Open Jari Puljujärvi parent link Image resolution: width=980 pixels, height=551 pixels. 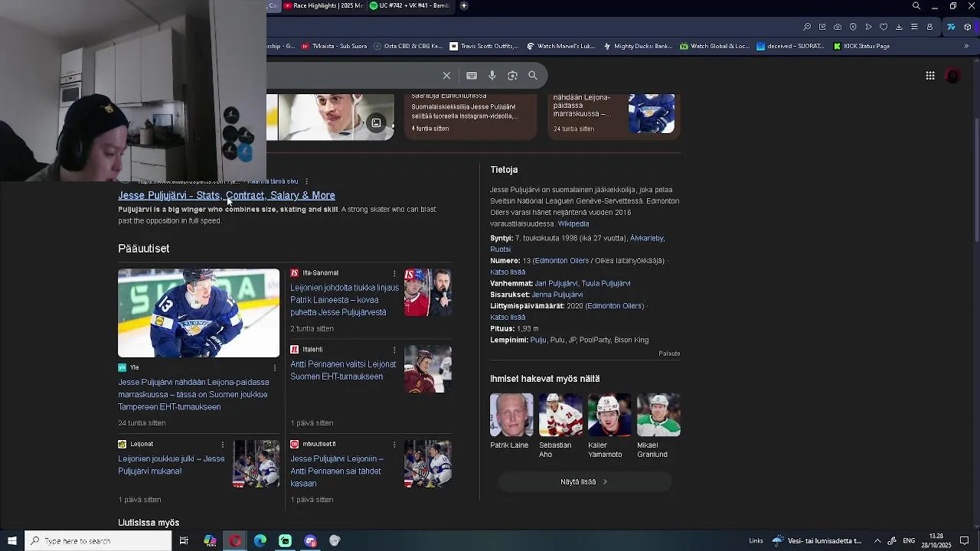click(556, 283)
